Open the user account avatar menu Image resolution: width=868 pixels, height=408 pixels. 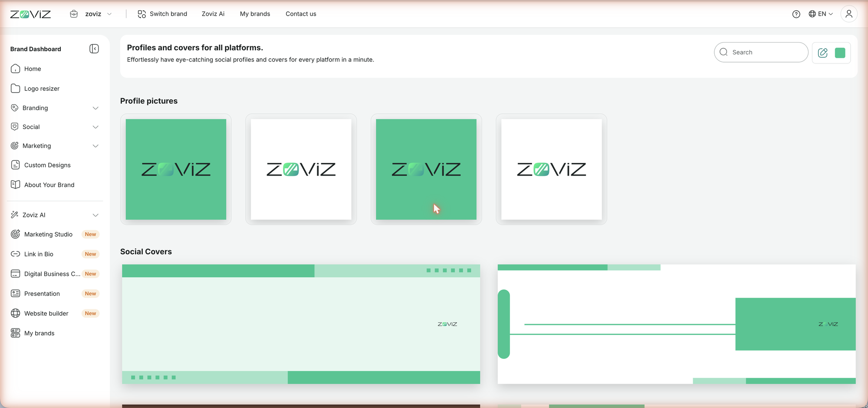pos(849,14)
